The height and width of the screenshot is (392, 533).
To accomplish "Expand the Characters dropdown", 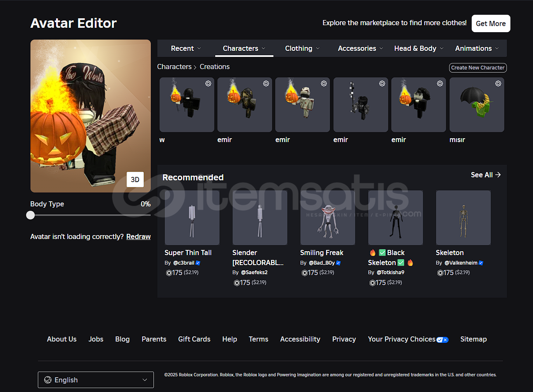I will (x=244, y=48).
